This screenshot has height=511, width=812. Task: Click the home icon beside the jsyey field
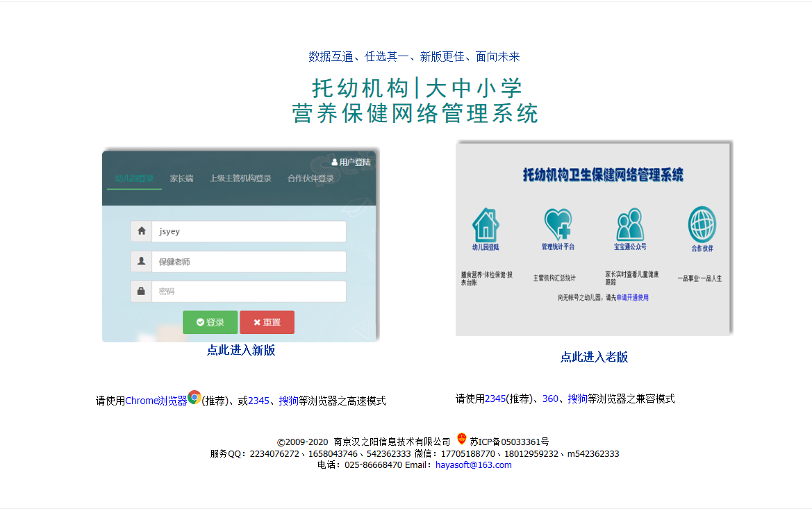pyautogui.click(x=142, y=231)
